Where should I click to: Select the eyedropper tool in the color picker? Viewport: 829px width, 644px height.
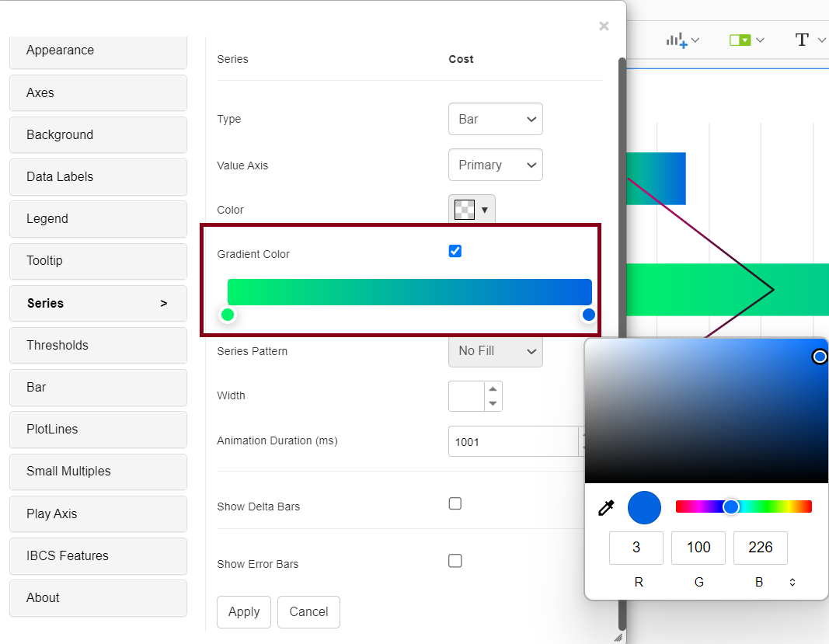pos(607,507)
